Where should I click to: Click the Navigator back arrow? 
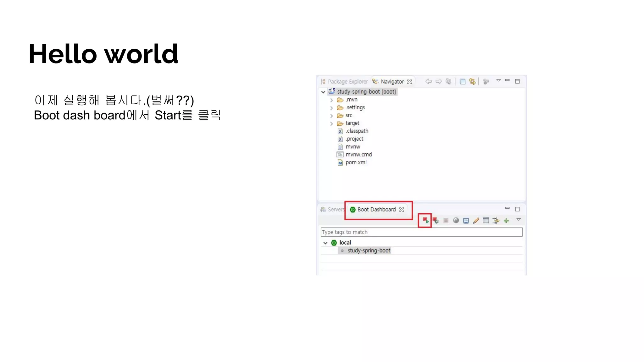point(428,81)
